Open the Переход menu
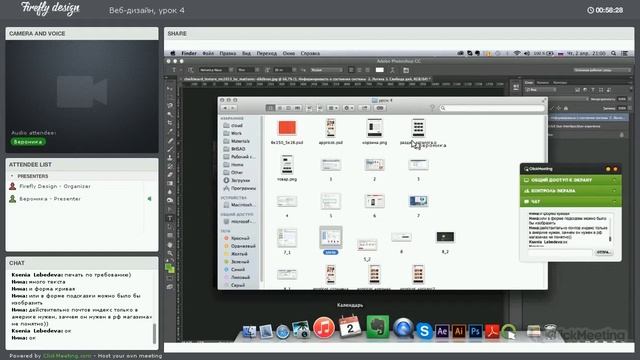Screen dimensions: 640x360 pyautogui.click(x=267, y=53)
